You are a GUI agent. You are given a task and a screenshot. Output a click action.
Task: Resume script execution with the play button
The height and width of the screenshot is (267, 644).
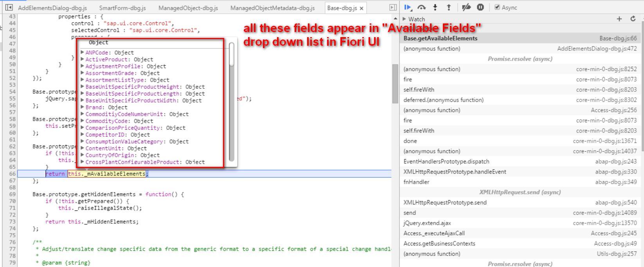(x=408, y=7)
